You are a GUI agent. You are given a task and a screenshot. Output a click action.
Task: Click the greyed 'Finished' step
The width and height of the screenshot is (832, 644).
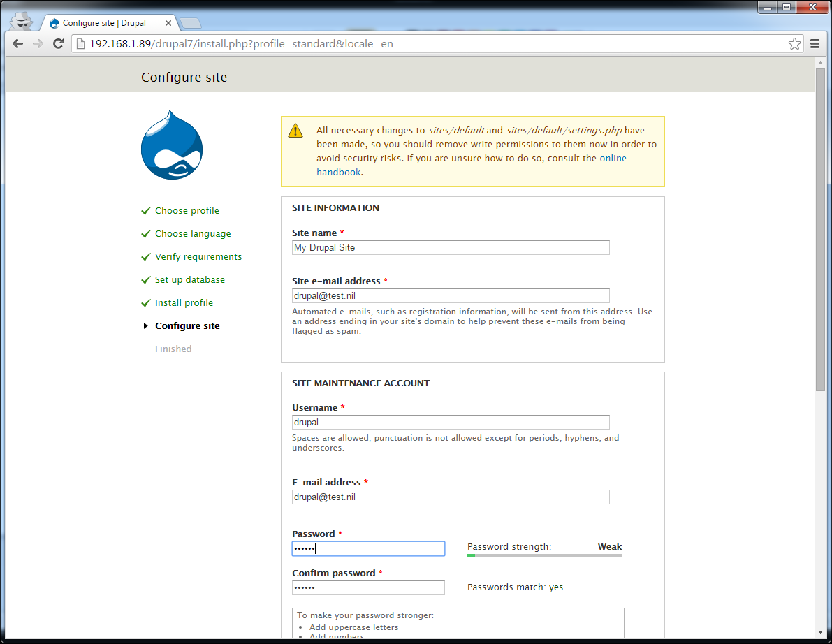pyautogui.click(x=173, y=349)
